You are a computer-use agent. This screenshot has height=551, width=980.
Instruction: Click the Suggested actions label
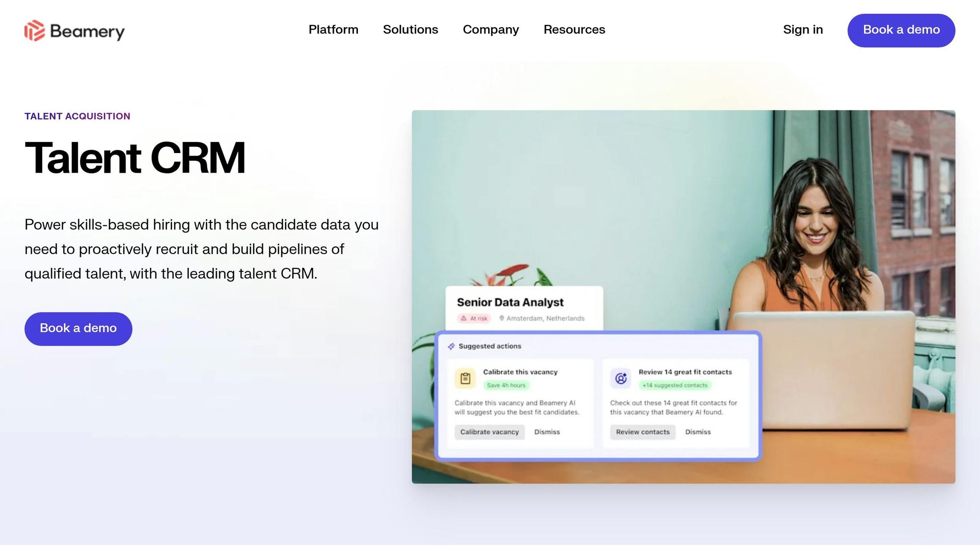(490, 346)
